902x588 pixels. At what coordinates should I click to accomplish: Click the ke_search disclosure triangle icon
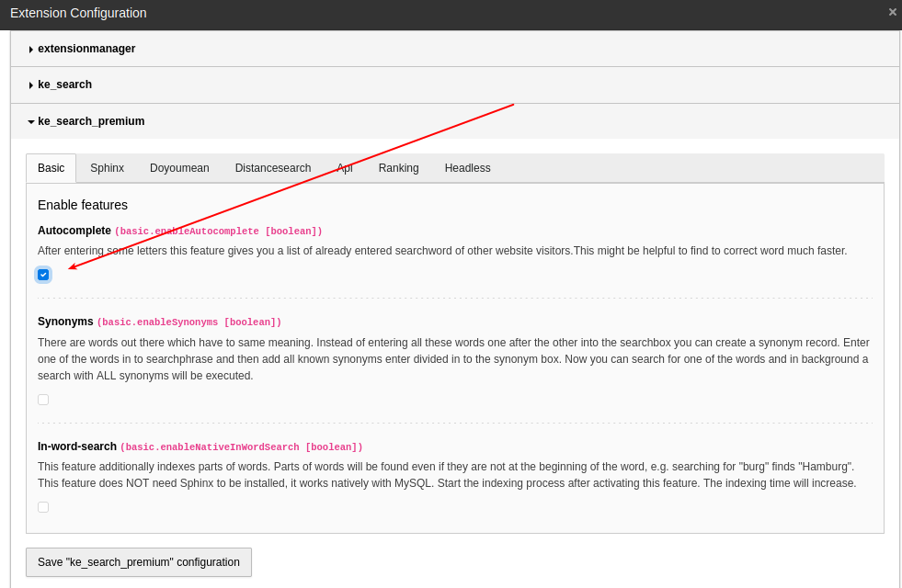tap(30, 85)
